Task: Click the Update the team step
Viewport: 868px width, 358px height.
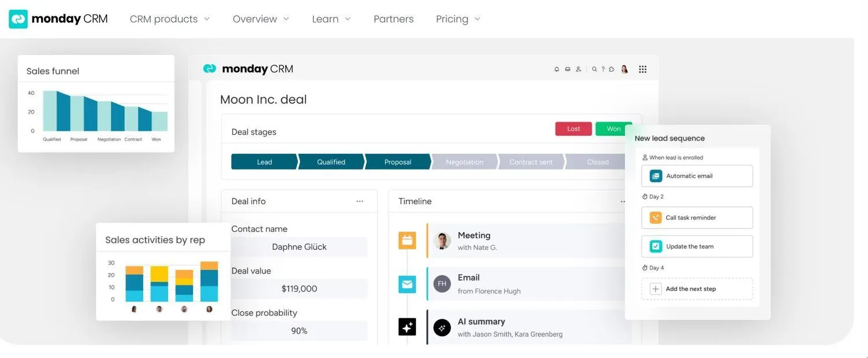Action: tap(697, 246)
